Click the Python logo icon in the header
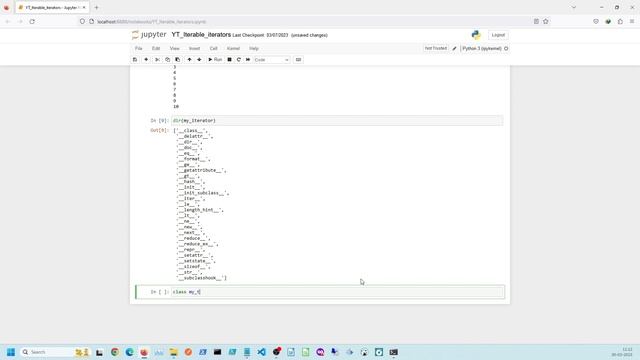Image resolution: width=640 pixels, height=360 pixels. [476, 35]
